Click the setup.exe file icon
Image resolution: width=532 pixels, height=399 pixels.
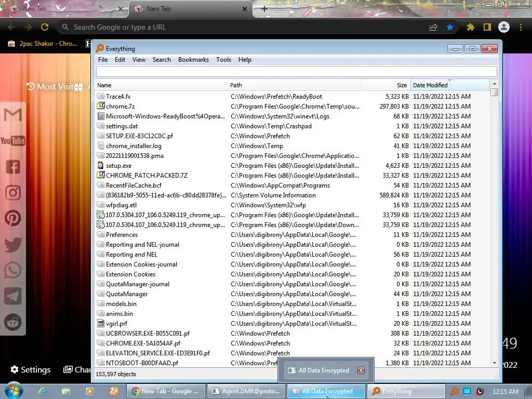[x=100, y=165]
